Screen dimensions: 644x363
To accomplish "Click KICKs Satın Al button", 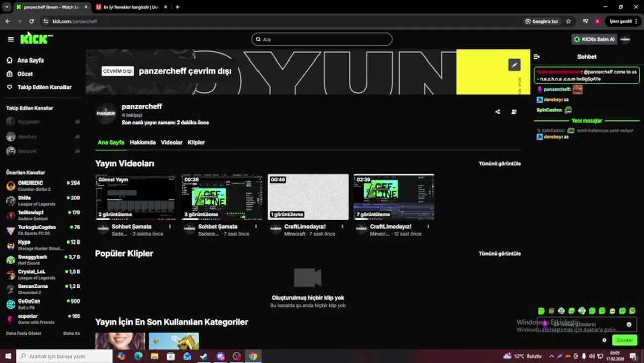I will [594, 39].
